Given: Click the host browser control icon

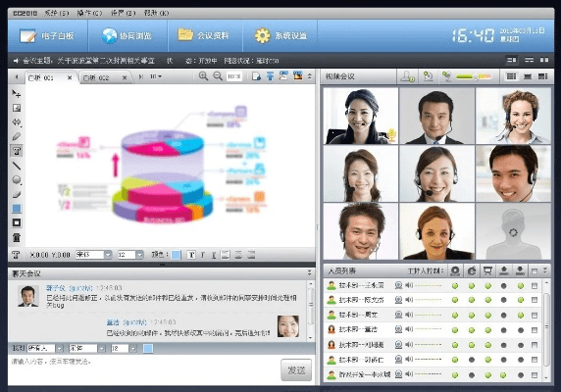Looking at the screenshot, I should point(472,270).
